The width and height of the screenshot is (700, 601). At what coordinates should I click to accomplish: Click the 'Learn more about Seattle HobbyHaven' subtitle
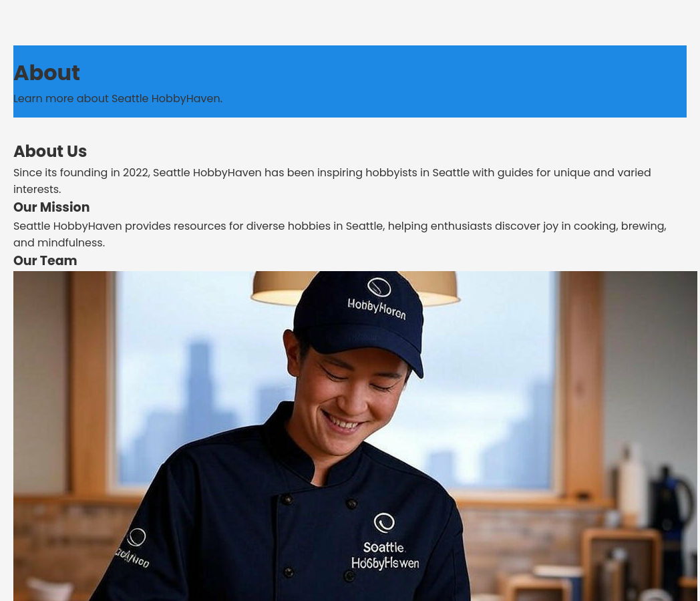pos(118,99)
